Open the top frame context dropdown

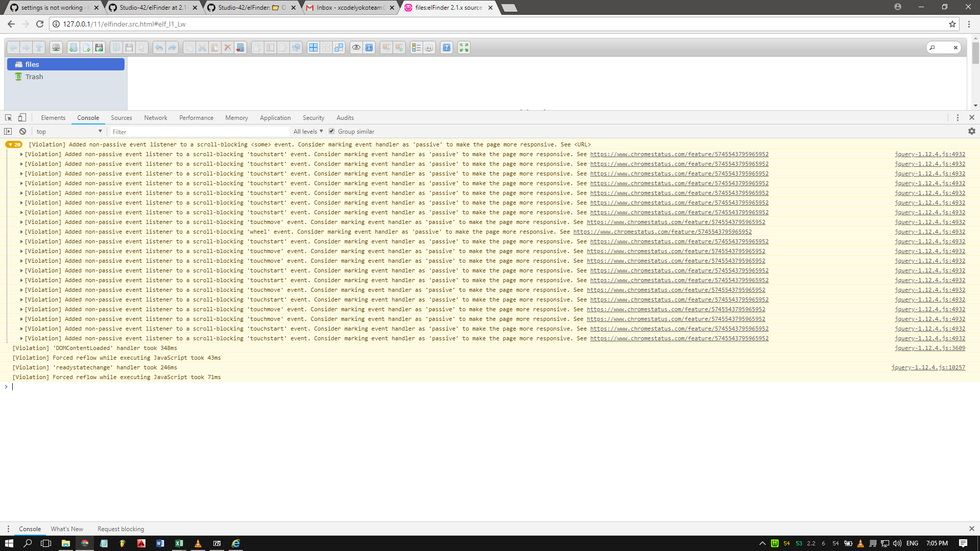(69, 131)
